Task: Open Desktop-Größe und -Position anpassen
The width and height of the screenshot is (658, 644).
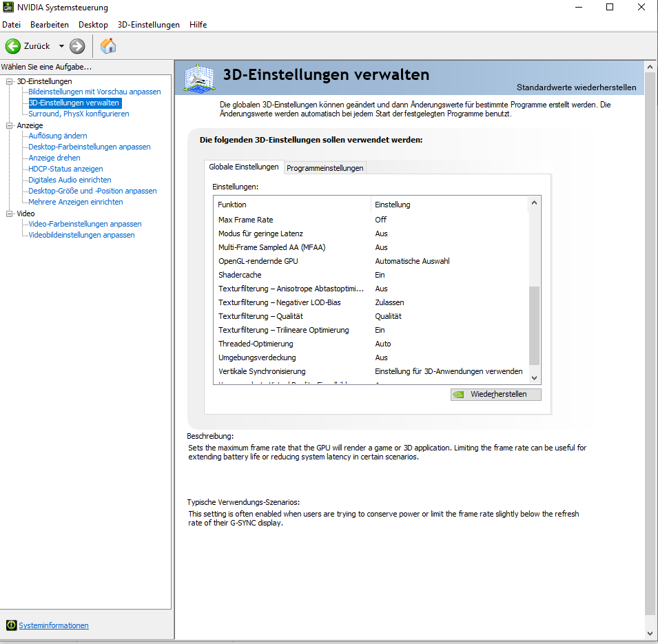Action: [92, 191]
